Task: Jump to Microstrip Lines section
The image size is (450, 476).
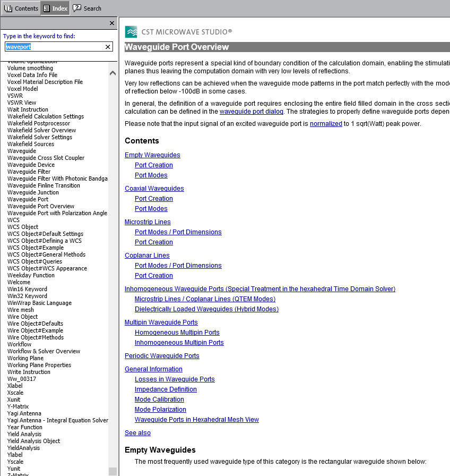Action: click(148, 222)
